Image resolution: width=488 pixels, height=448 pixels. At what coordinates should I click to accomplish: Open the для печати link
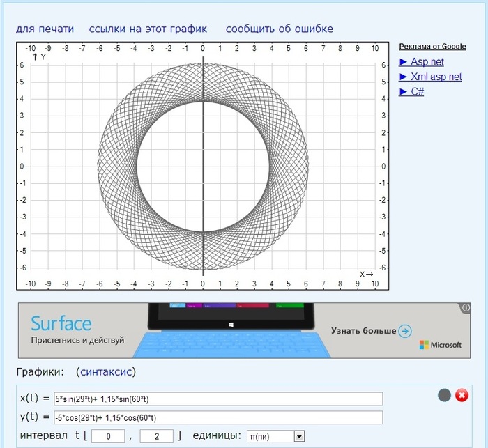45,29
